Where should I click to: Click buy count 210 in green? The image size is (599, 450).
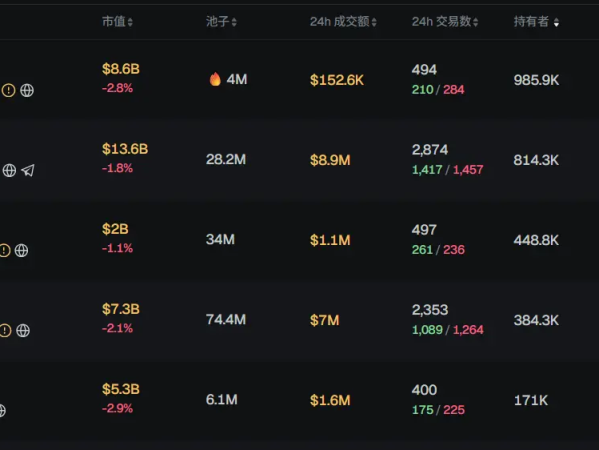click(x=423, y=90)
